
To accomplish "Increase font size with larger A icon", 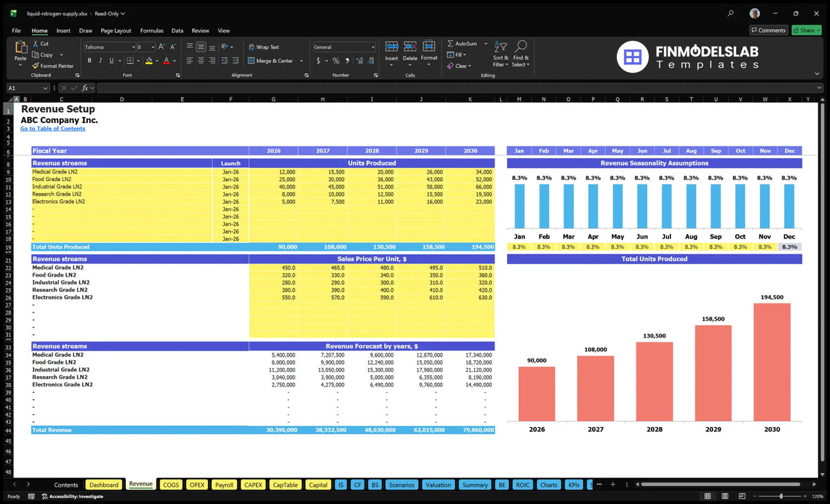I will pyautogui.click(x=161, y=47).
